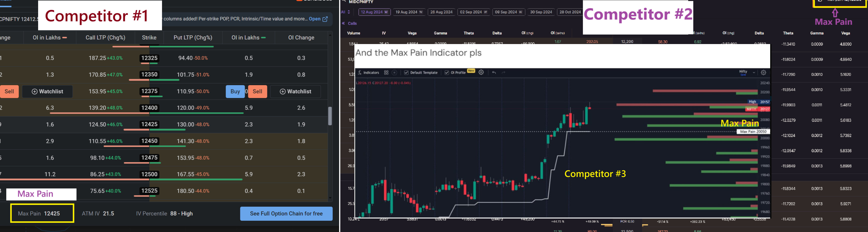Click the High 20157 price label
This screenshot has height=232, width=868.
(x=759, y=102)
